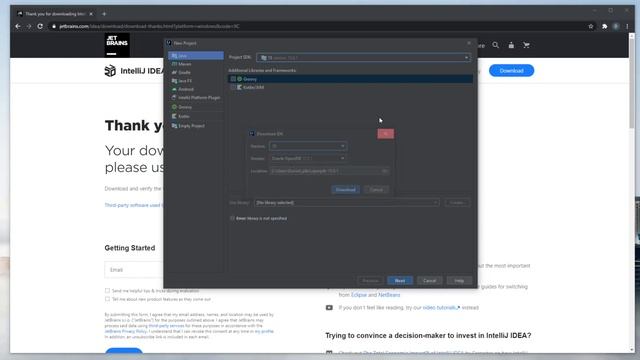Image resolution: width=640 pixels, height=360 pixels.
Task: Click Cancel in the Download JDK dialog
Action: (x=376, y=189)
